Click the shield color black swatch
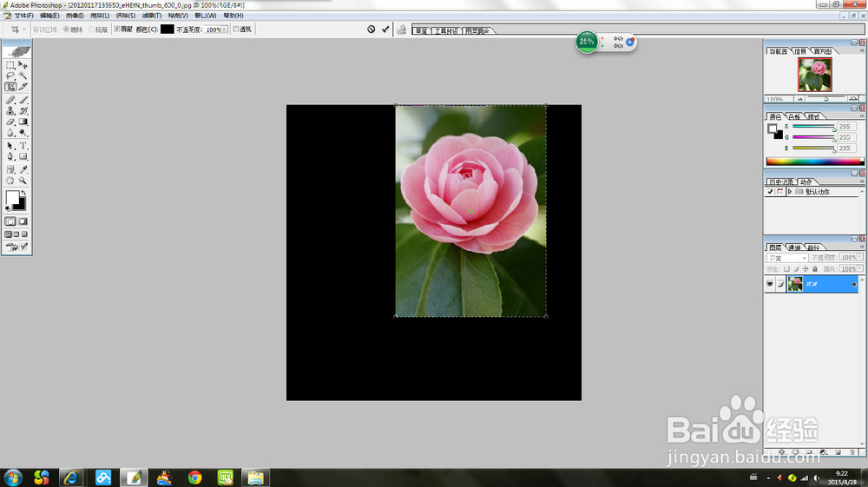The width and height of the screenshot is (868, 487). pos(168,30)
